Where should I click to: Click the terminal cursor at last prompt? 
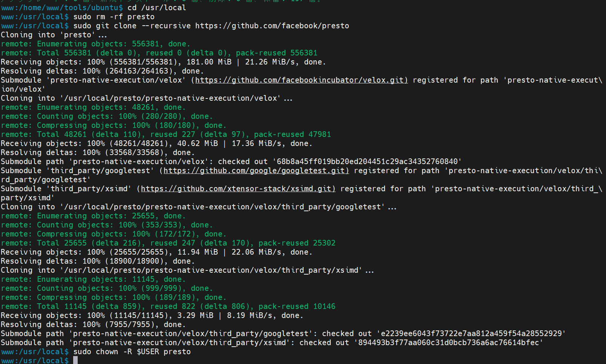[75, 360]
